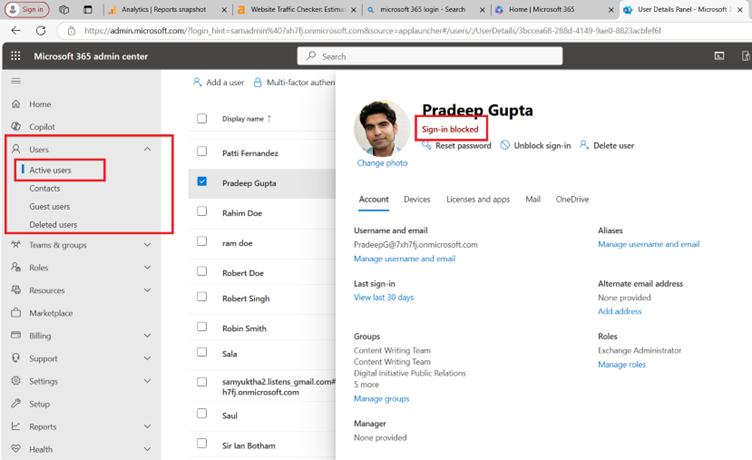This screenshot has height=460, width=752.
Task: Uncheck the Pradeep Gupta checkbox
Action: (202, 181)
